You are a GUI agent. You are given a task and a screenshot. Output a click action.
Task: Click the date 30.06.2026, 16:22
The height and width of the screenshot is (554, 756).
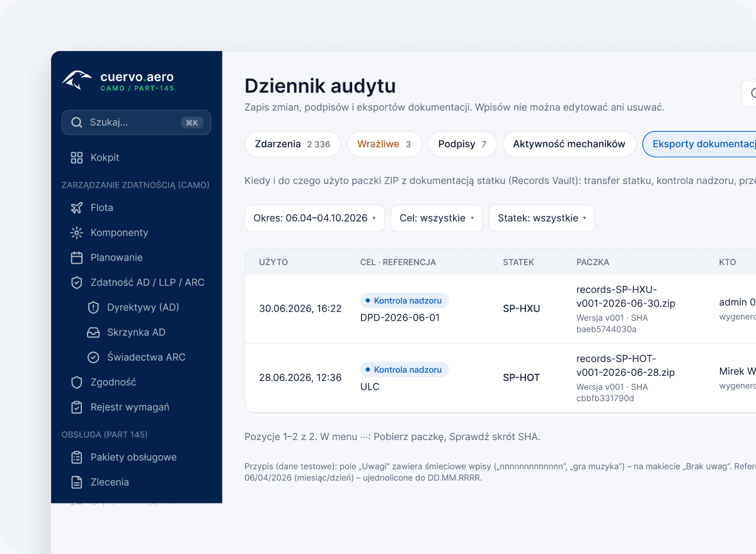click(x=301, y=308)
